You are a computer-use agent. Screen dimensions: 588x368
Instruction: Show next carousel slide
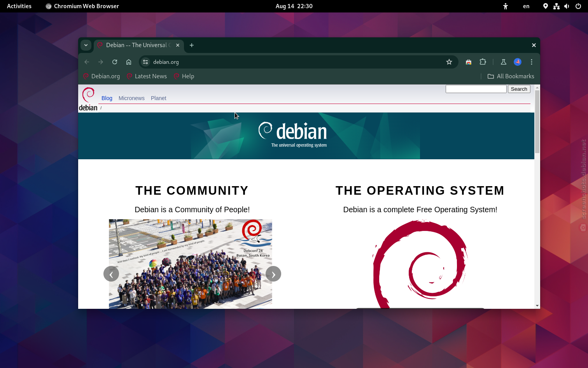[x=273, y=274]
